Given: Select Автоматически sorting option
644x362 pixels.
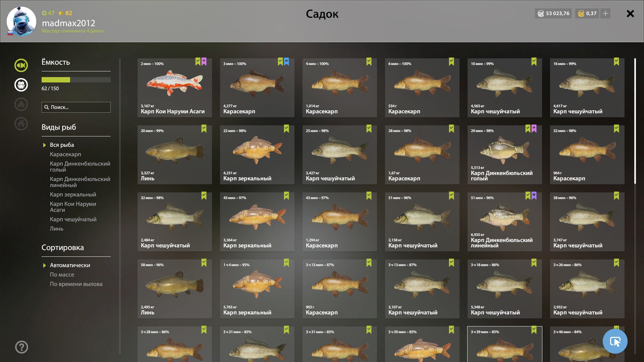Looking at the screenshot, I should 70,265.
